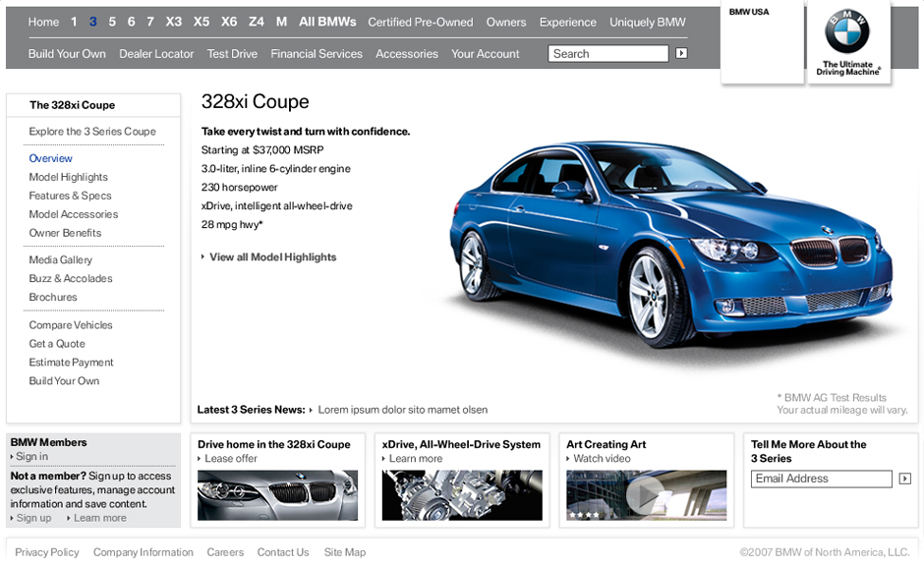Open Contact Us in footer
The height and width of the screenshot is (565, 924).
click(x=283, y=552)
